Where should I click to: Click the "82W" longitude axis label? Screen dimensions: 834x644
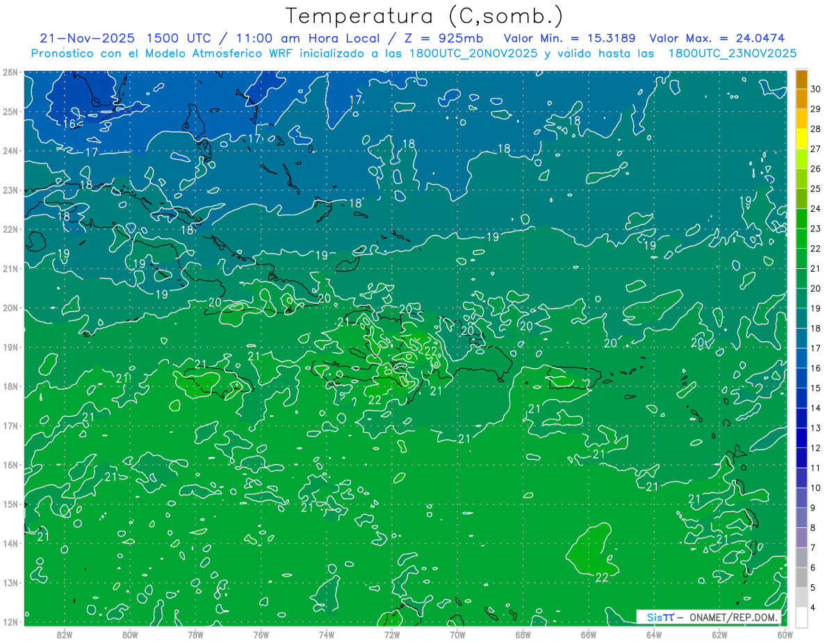click(x=64, y=634)
